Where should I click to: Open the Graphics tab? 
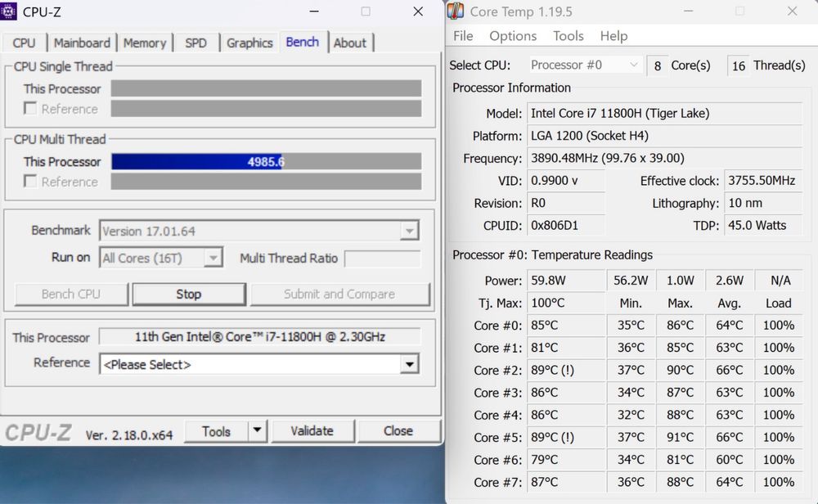[x=249, y=43]
